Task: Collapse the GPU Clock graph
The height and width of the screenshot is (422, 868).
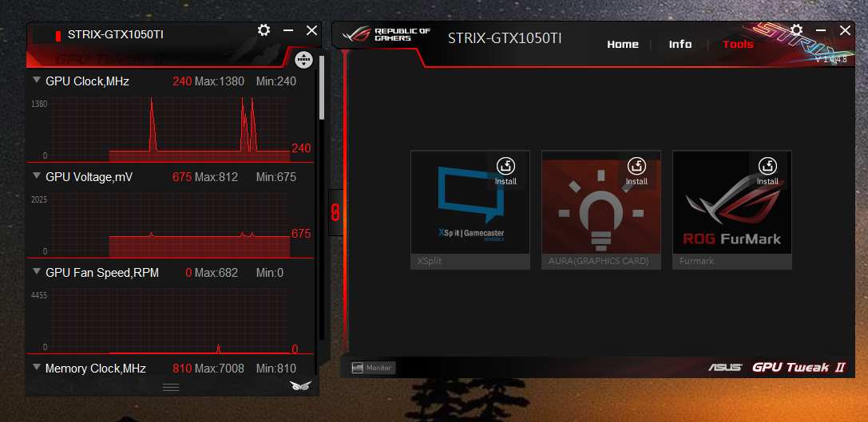Action: tap(37, 81)
